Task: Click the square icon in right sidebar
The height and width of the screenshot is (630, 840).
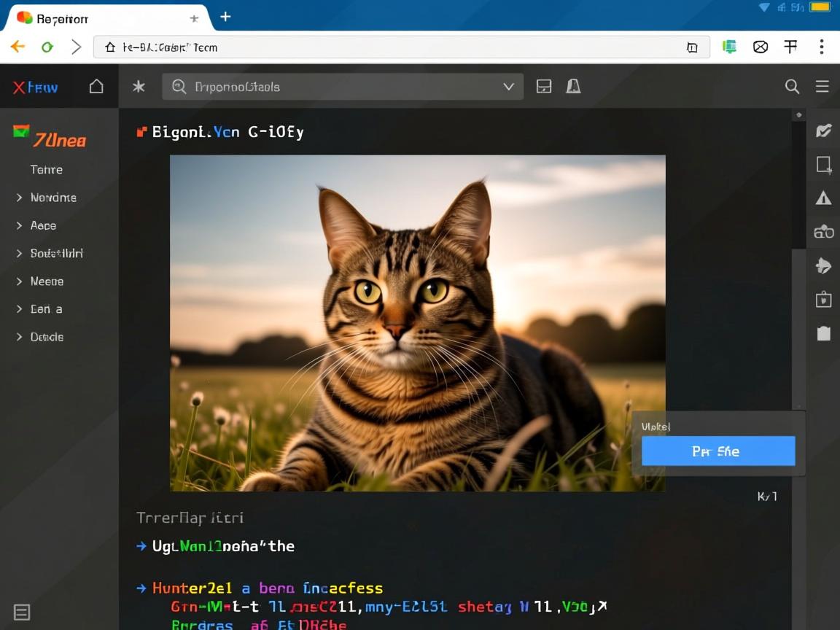Action: 823,164
